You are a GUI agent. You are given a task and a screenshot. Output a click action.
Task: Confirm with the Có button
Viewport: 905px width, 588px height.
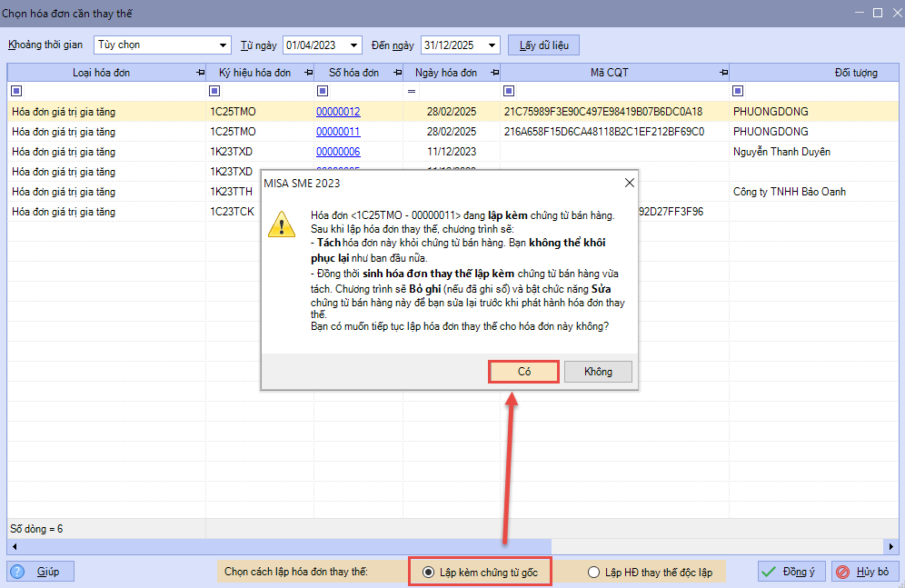[523, 372]
